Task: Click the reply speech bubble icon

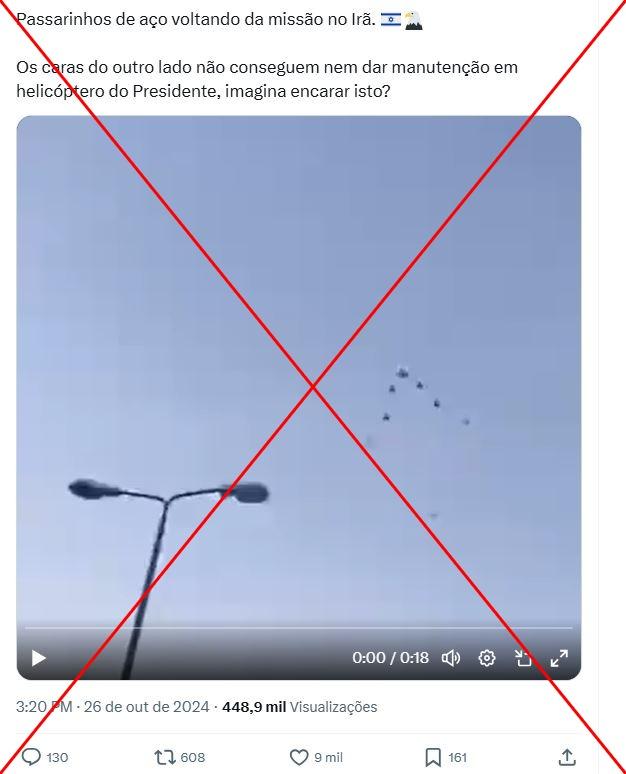Action: click(32, 757)
